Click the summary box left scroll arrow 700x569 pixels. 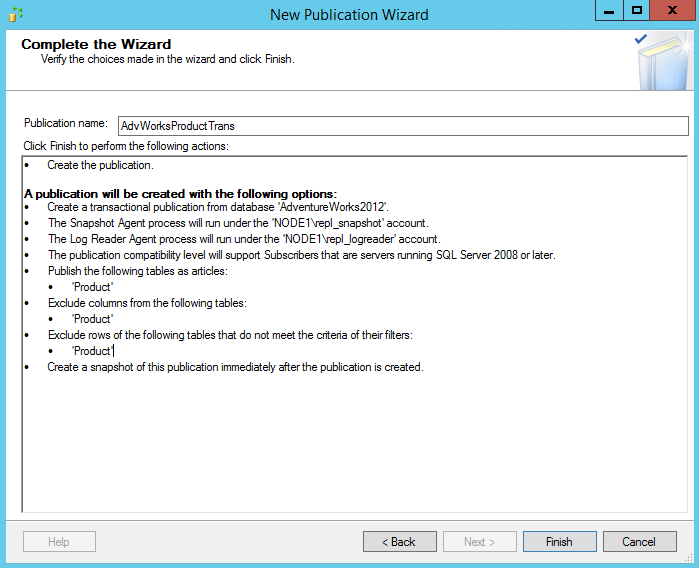tap(30, 506)
